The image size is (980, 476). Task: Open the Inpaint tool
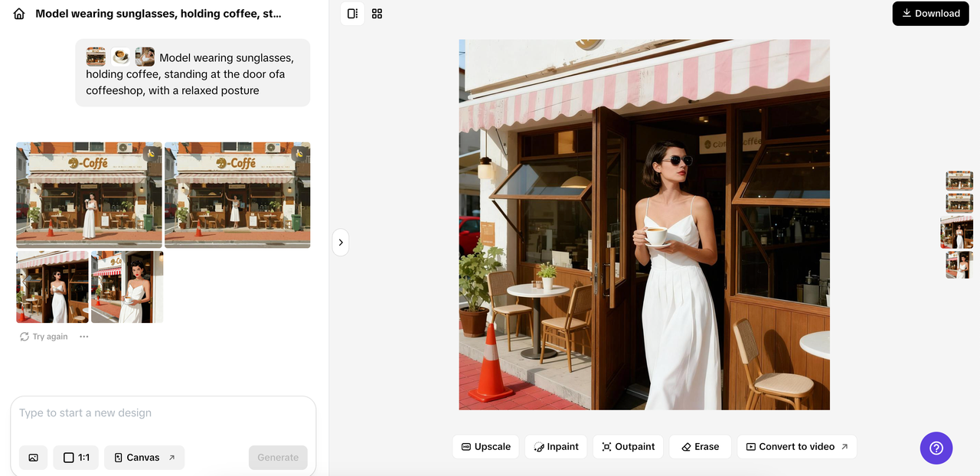pyautogui.click(x=556, y=446)
